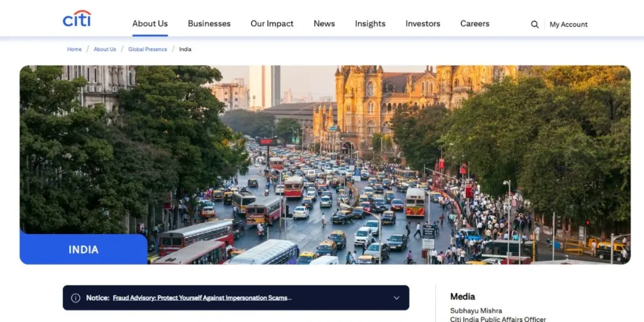Go to the News section

(x=324, y=24)
